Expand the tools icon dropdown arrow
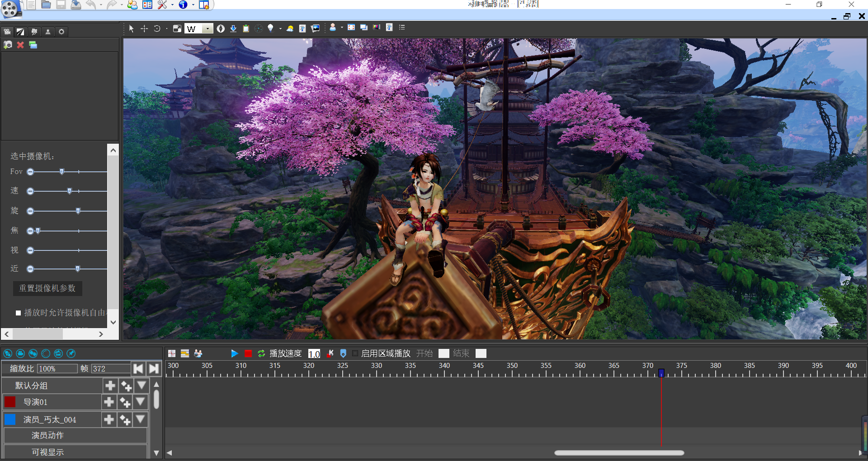 [172, 5]
